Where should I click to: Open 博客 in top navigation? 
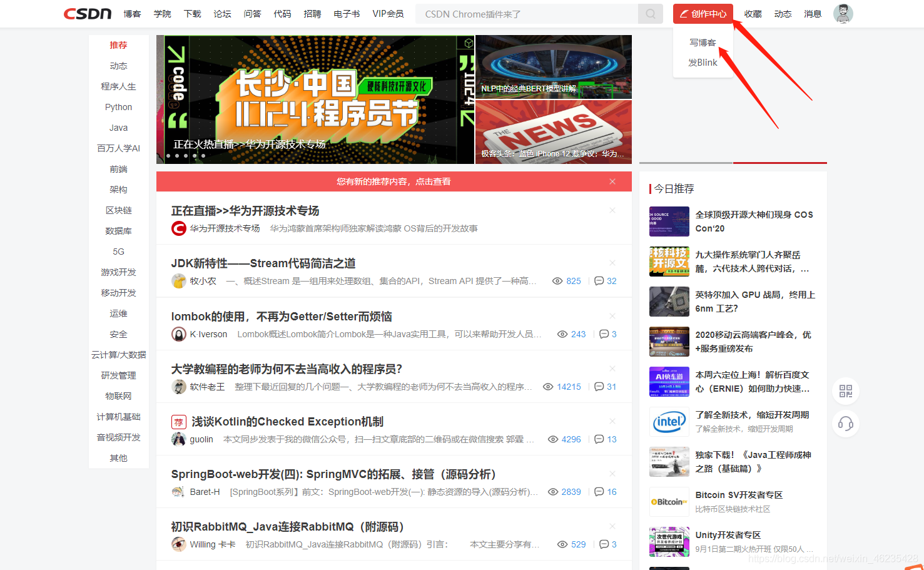pyautogui.click(x=132, y=14)
